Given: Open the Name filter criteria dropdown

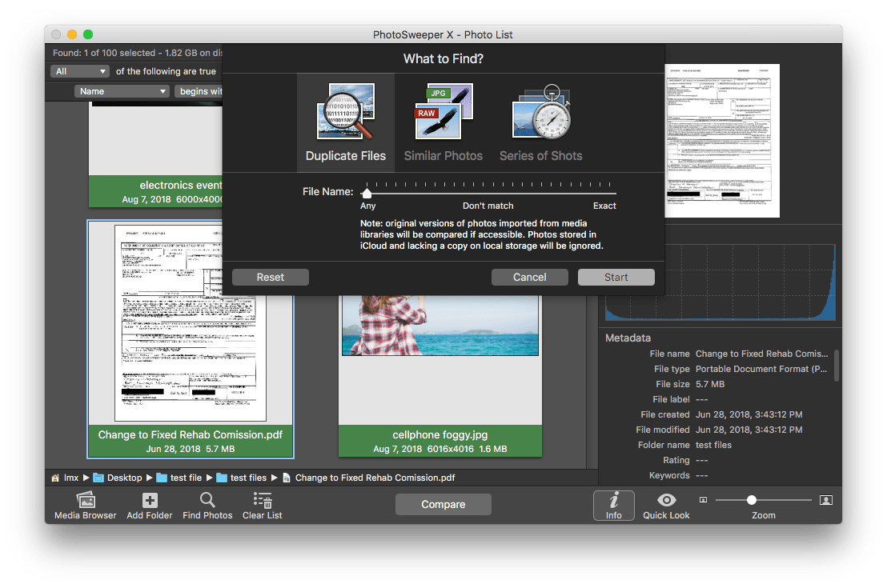Looking at the screenshot, I should [122, 91].
